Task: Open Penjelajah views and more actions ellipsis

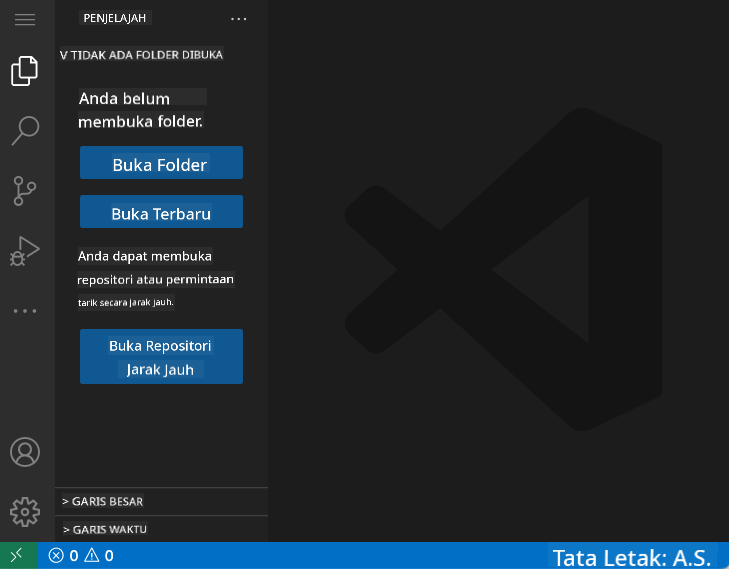Action: coord(238,19)
